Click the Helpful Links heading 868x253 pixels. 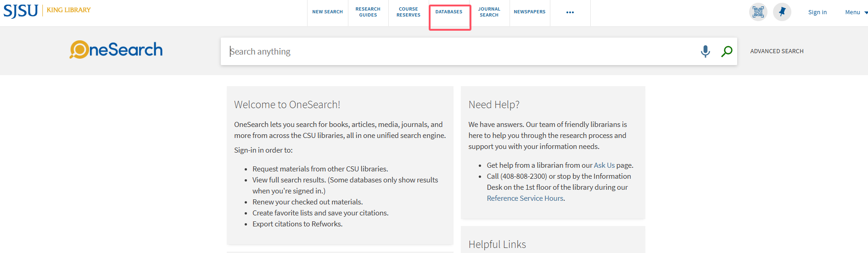coord(497,244)
